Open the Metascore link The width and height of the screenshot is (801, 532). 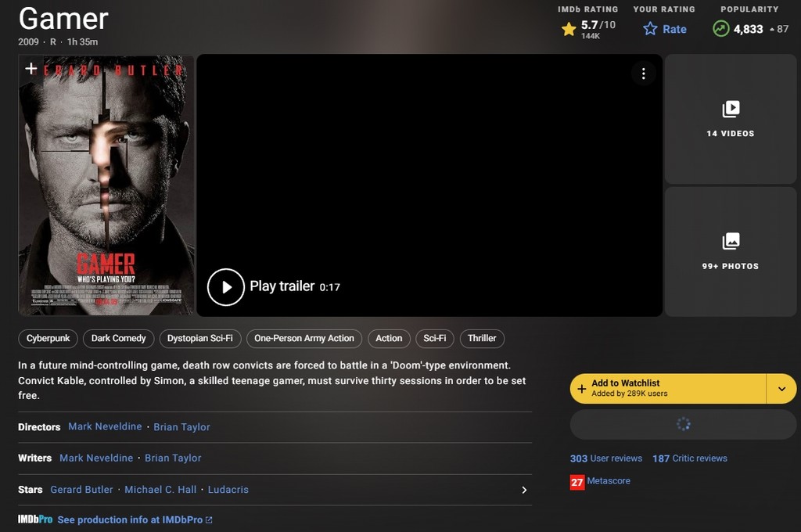[609, 481]
